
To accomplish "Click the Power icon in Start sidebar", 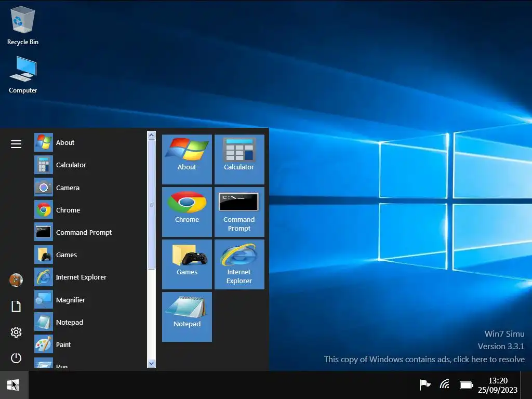I will coord(16,358).
